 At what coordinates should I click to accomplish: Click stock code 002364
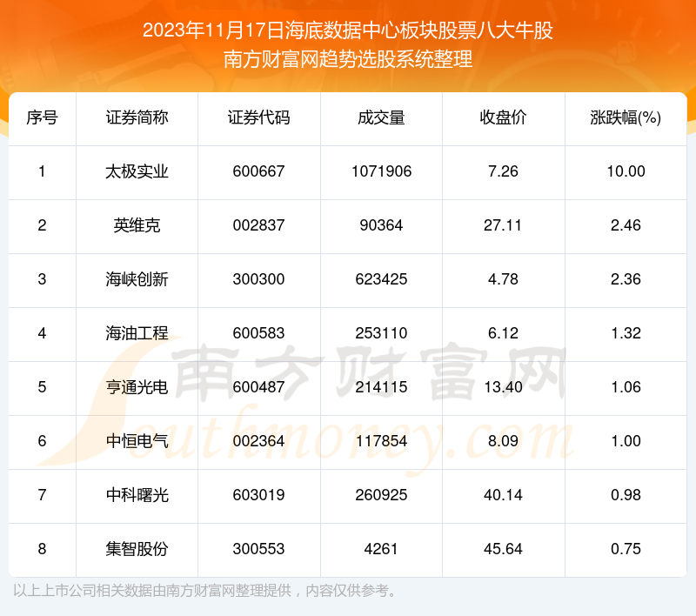click(258, 441)
